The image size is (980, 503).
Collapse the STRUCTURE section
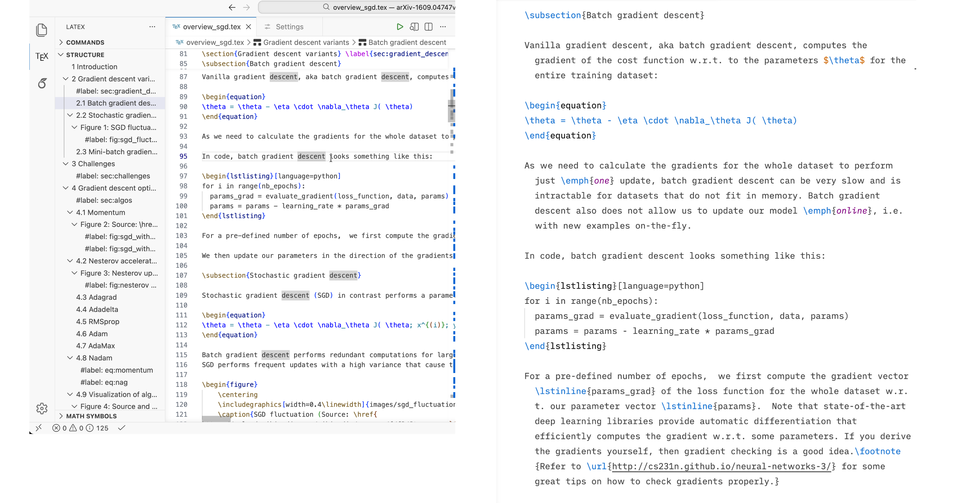(x=85, y=55)
